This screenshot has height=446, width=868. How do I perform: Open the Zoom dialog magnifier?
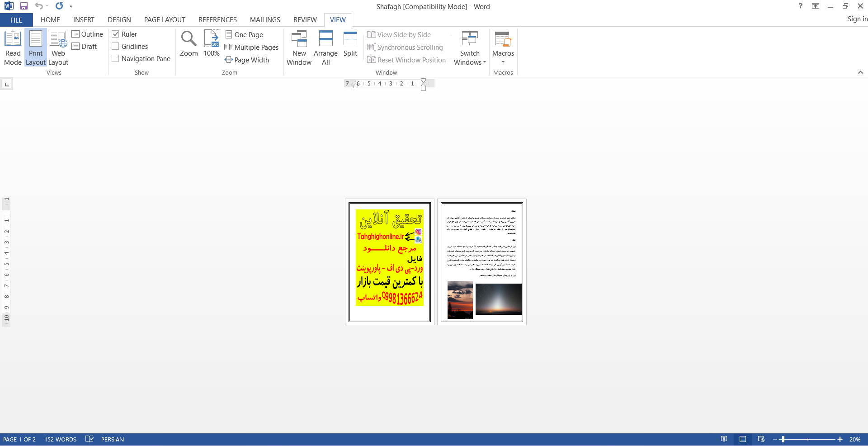click(189, 44)
